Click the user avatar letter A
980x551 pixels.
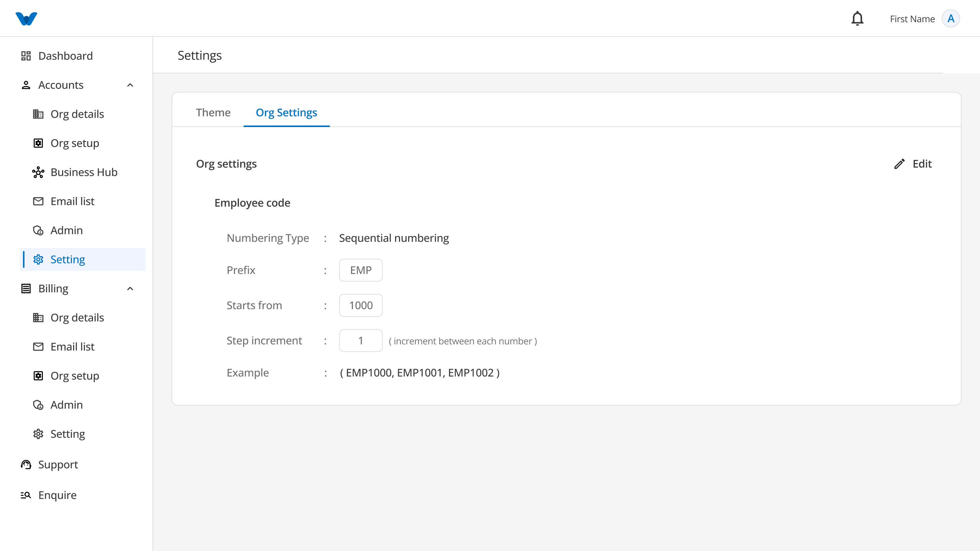pos(951,19)
